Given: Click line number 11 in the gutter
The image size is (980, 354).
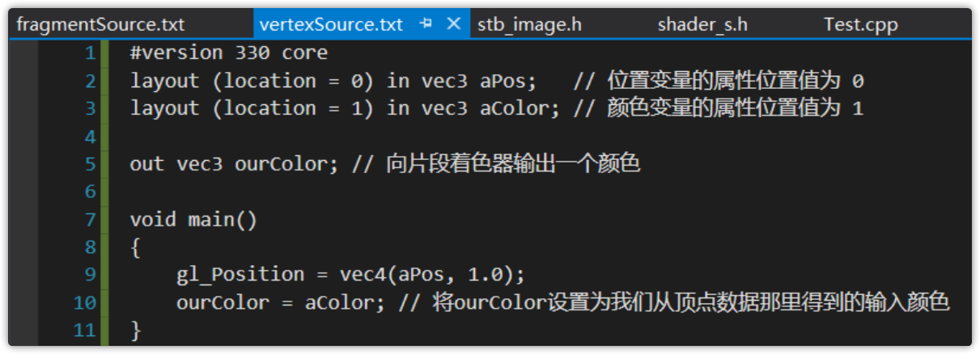Looking at the screenshot, I should 84,331.
